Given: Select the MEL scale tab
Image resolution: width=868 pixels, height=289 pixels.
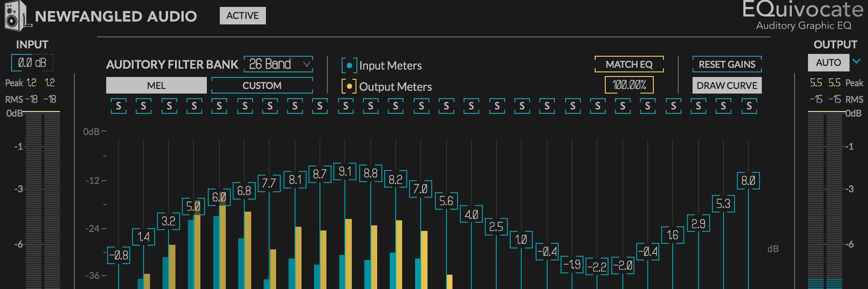Looking at the screenshot, I should [x=157, y=85].
